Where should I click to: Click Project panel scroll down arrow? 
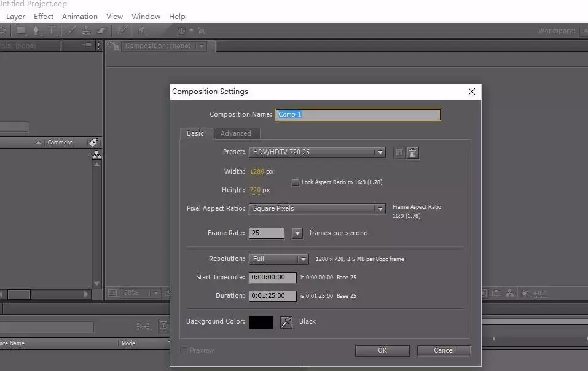pos(96,284)
